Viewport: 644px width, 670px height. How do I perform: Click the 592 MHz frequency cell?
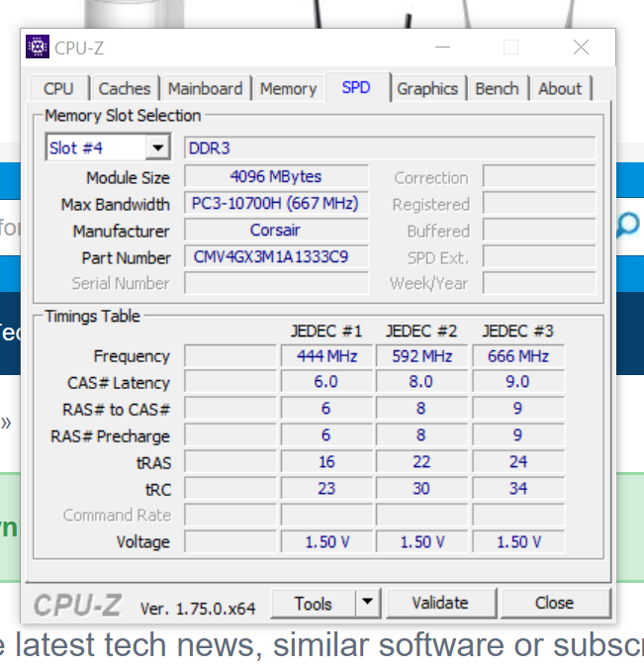pyautogui.click(x=421, y=356)
